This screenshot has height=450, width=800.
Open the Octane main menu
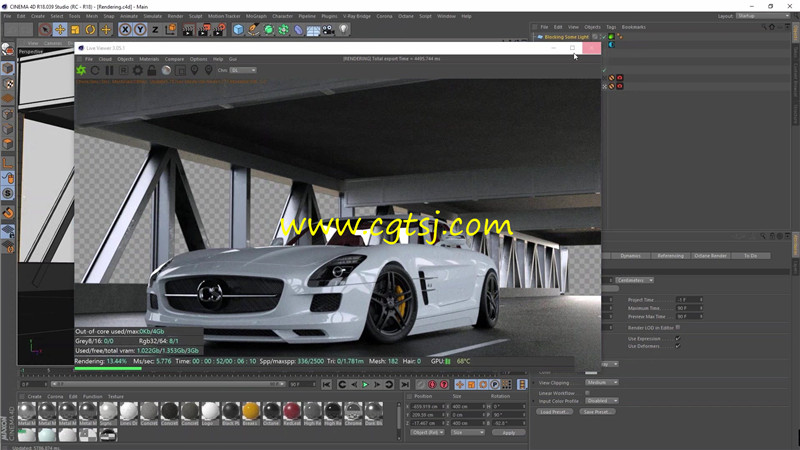point(406,16)
